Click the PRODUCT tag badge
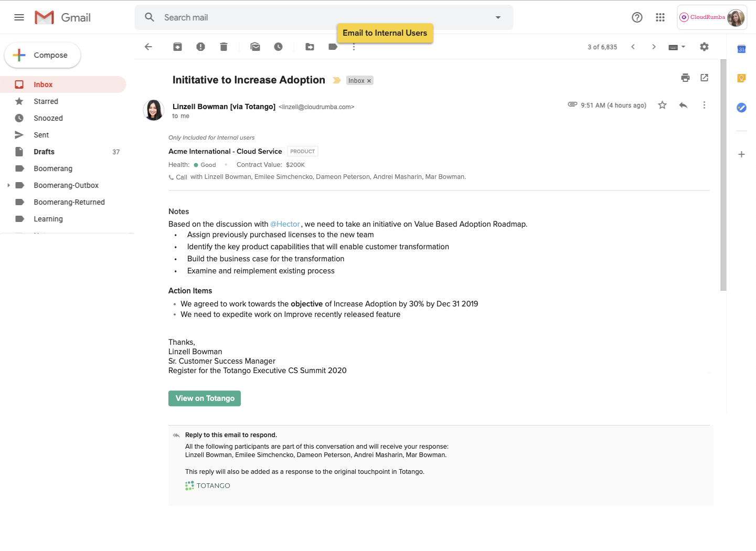Viewport: 756px width, 551px height. coord(303,151)
